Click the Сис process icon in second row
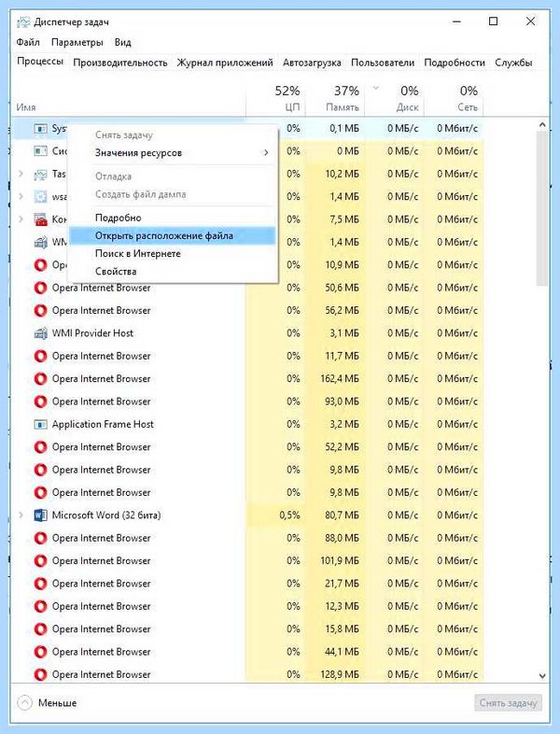 coord(41,151)
